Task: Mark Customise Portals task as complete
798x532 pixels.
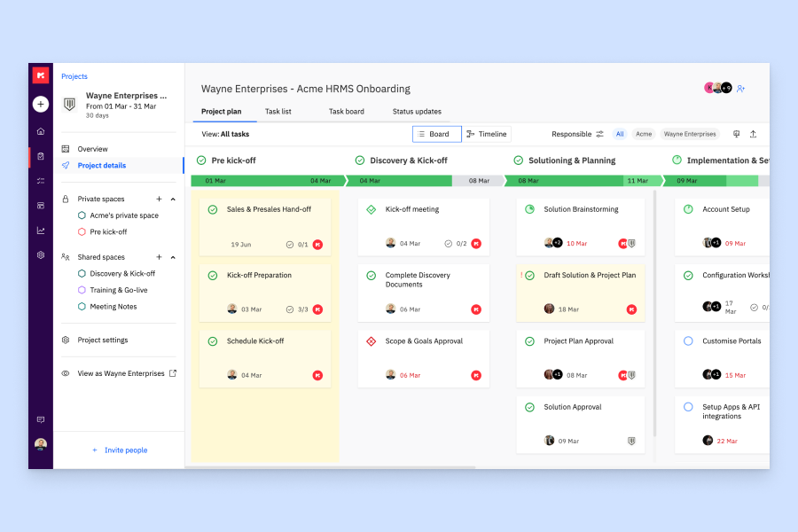Action: 688,341
